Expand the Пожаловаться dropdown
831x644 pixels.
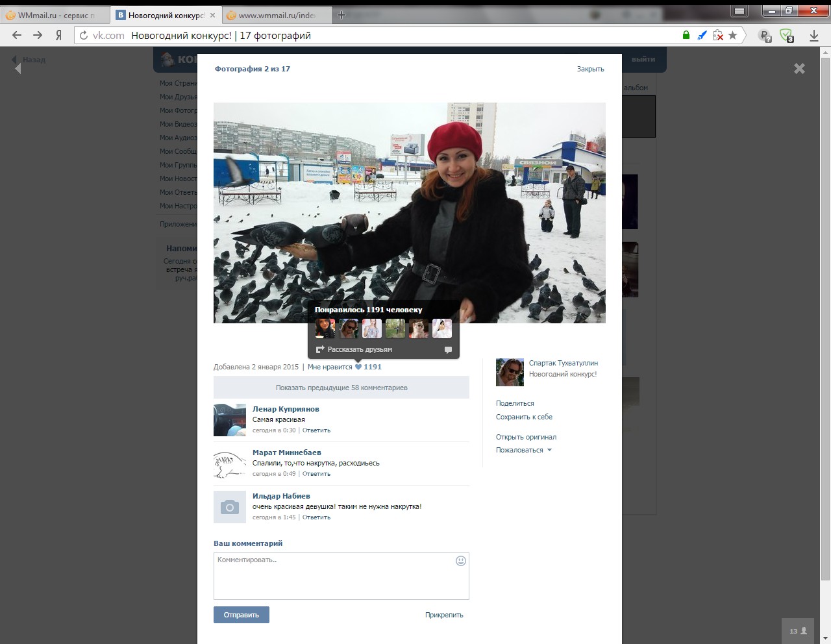tap(523, 450)
